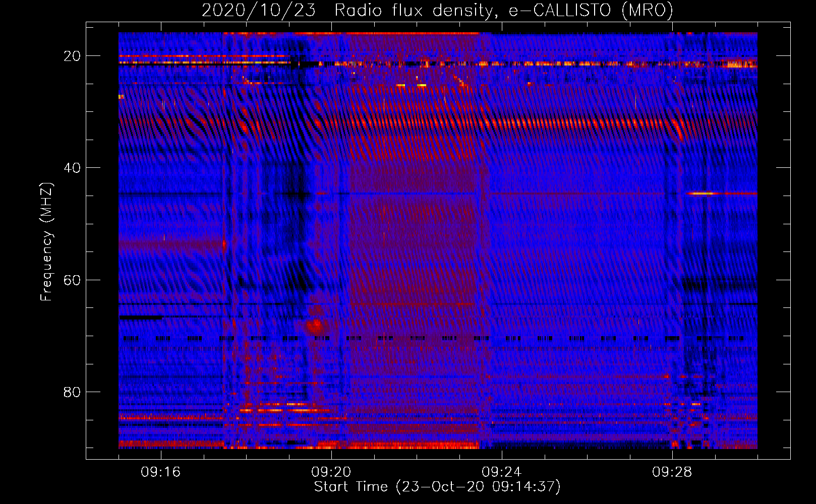The width and height of the screenshot is (816, 504).
Task: Click the 80 MHz frequency tick label
Action: click(x=72, y=392)
